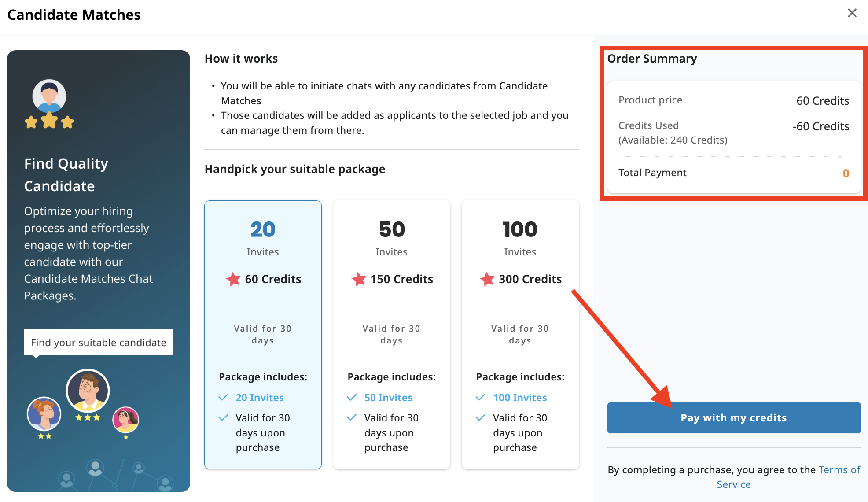Click the red star icon beside 60 Credits
This screenshot has height=502, width=868.
point(233,279)
